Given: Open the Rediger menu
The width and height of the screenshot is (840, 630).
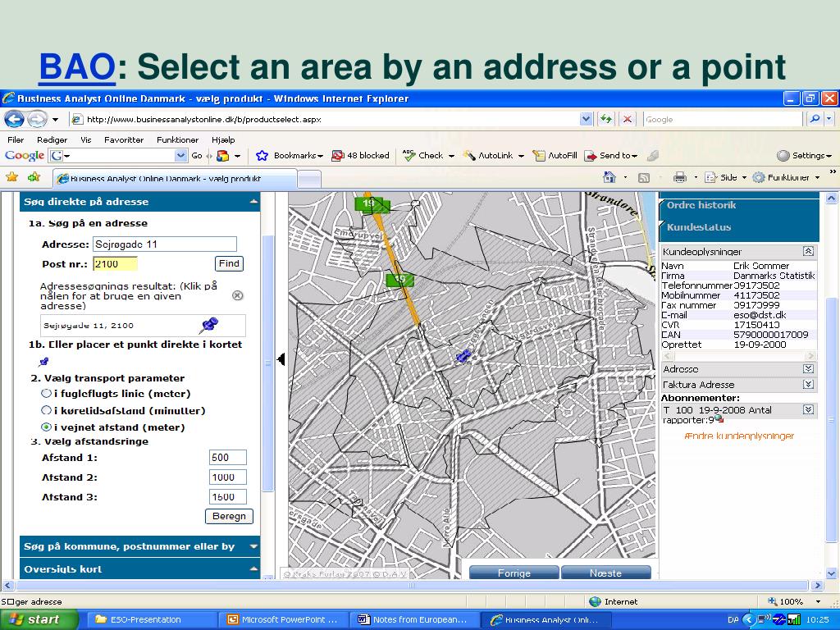Looking at the screenshot, I should click(x=52, y=139).
